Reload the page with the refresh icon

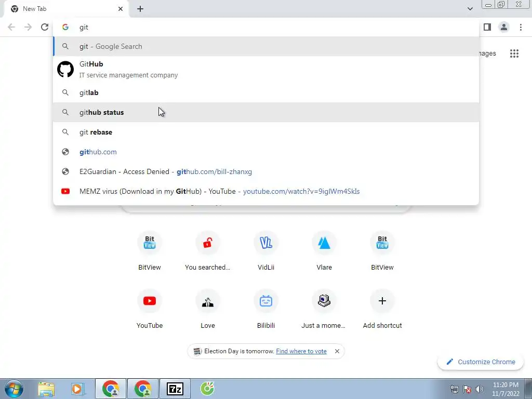[x=45, y=27]
